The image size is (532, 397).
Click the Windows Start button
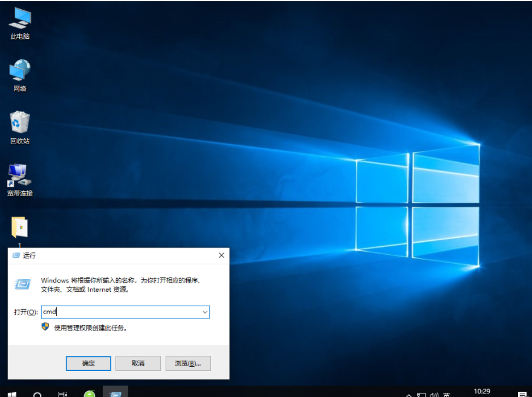[11, 394]
